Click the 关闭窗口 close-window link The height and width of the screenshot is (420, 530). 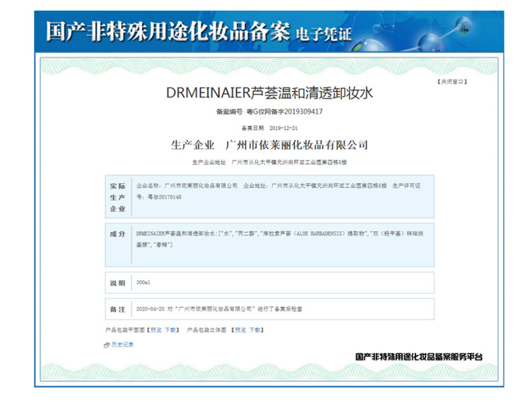click(x=452, y=81)
